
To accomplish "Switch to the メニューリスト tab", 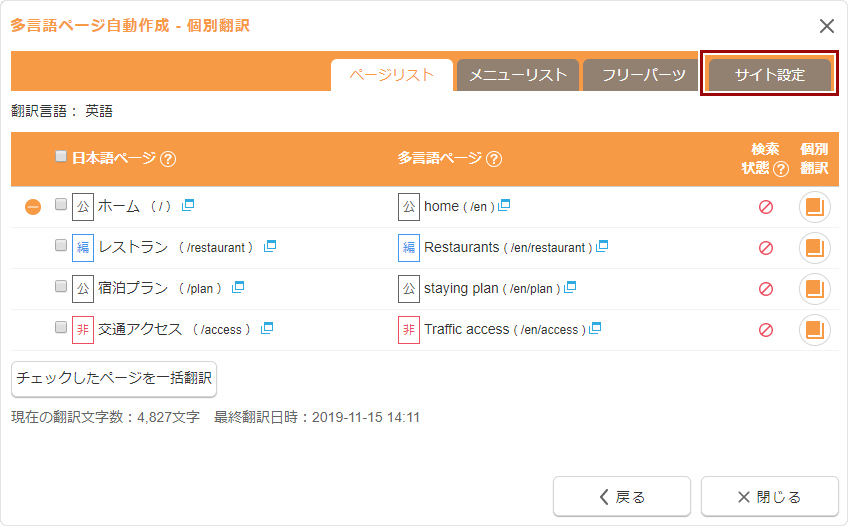I will point(518,75).
